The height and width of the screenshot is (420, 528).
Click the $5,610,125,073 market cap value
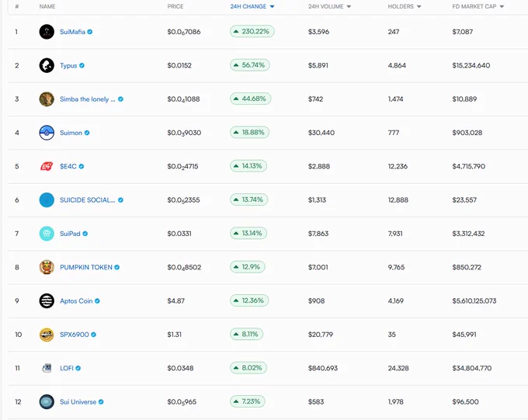coord(474,300)
